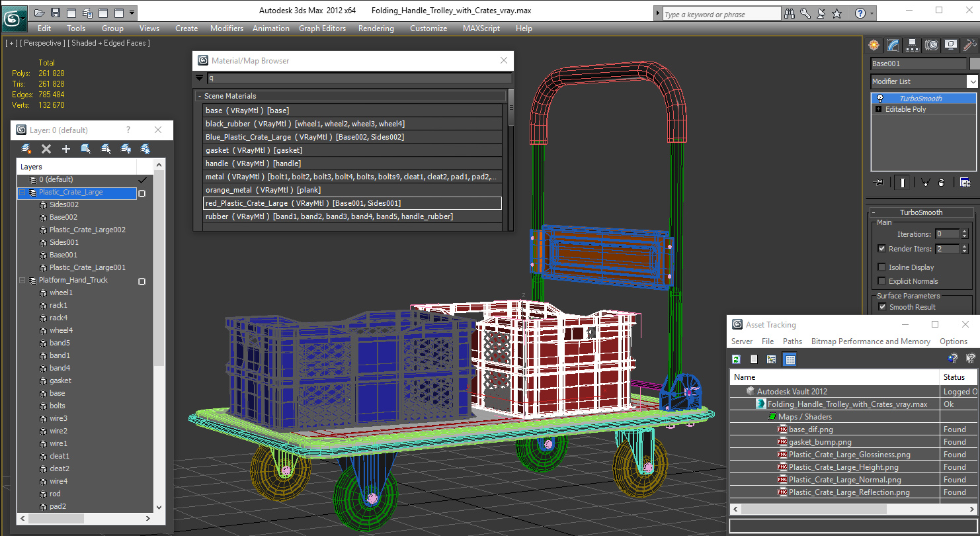980x536 pixels.
Task: Open the Material/Map Browser options arrow
Action: click(x=199, y=78)
